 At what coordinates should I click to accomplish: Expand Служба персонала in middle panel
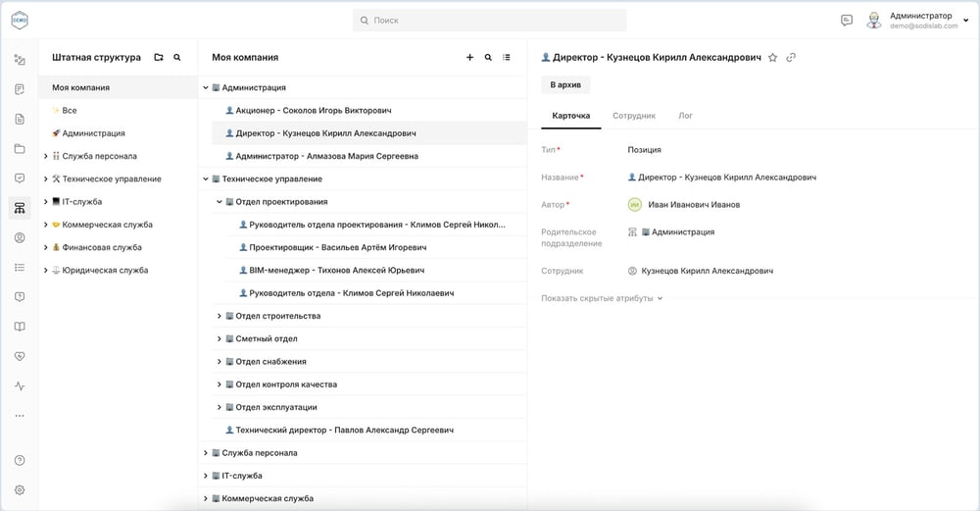point(205,453)
